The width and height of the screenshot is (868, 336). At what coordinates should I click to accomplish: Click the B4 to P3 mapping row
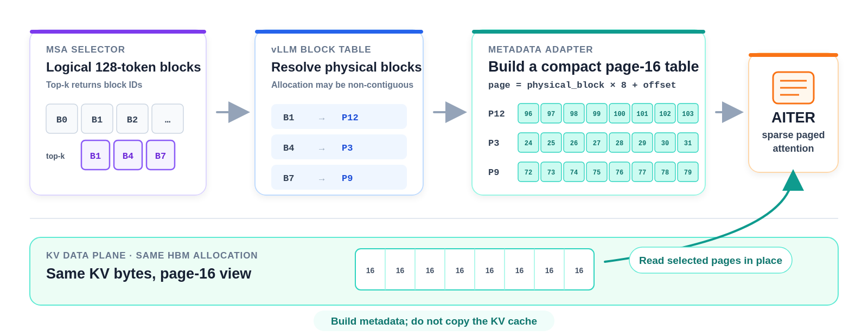339,147
